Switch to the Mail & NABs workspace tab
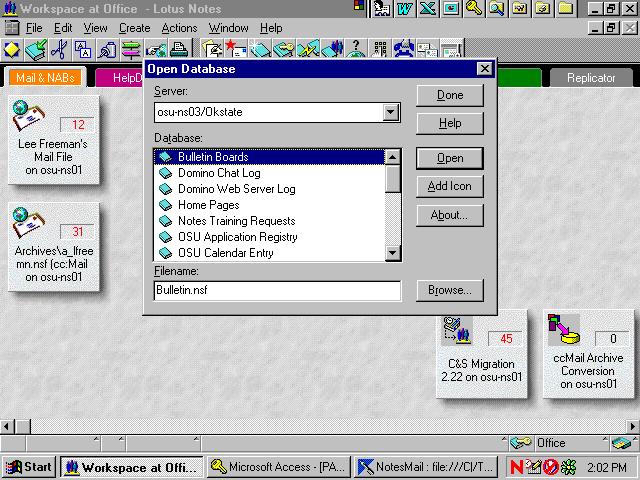Image resolution: width=640 pixels, height=480 pixels. pos(45,78)
